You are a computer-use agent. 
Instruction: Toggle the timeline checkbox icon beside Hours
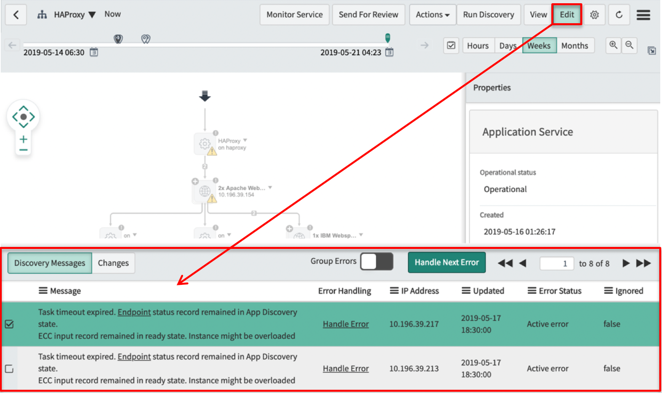451,46
